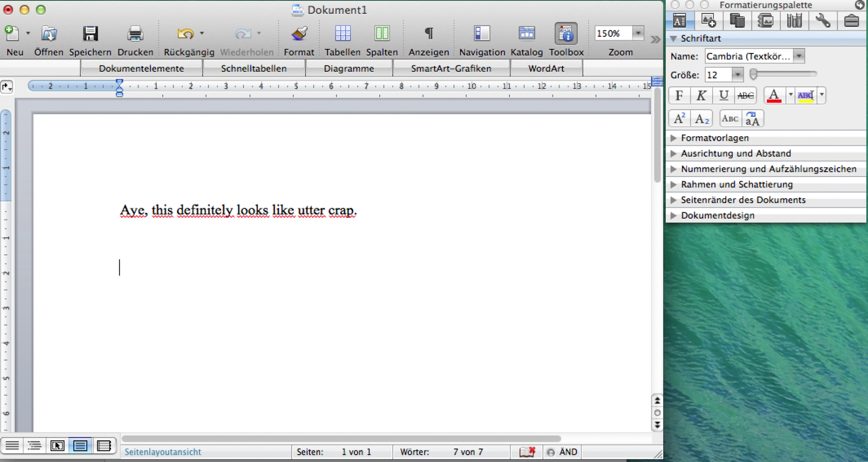Show more toolbar items chevron

click(655, 40)
